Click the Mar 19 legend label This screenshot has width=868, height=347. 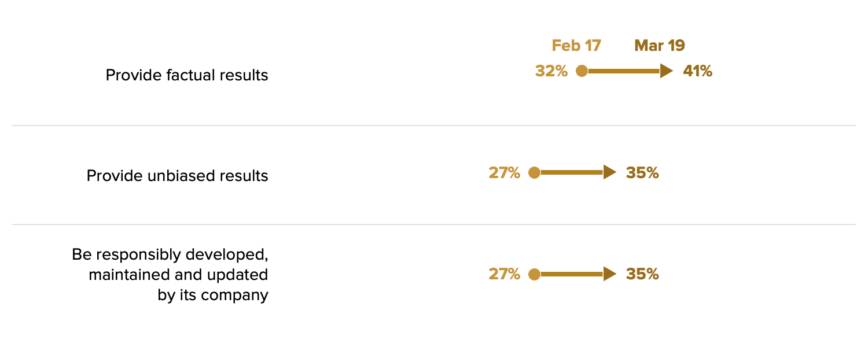(x=660, y=46)
